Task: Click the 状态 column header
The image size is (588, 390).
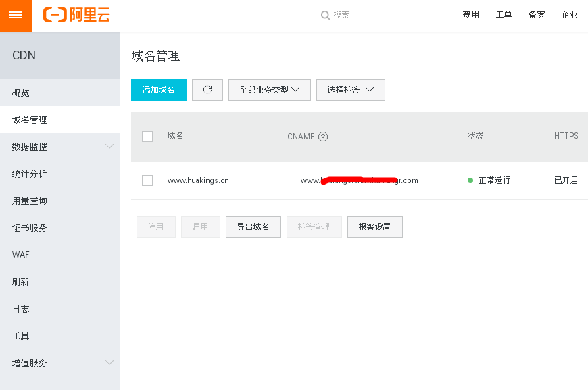Action: [x=476, y=136]
